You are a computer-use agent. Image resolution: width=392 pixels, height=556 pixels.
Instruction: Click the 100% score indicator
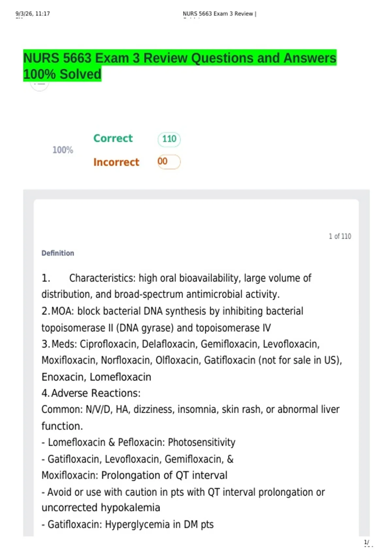tap(63, 150)
